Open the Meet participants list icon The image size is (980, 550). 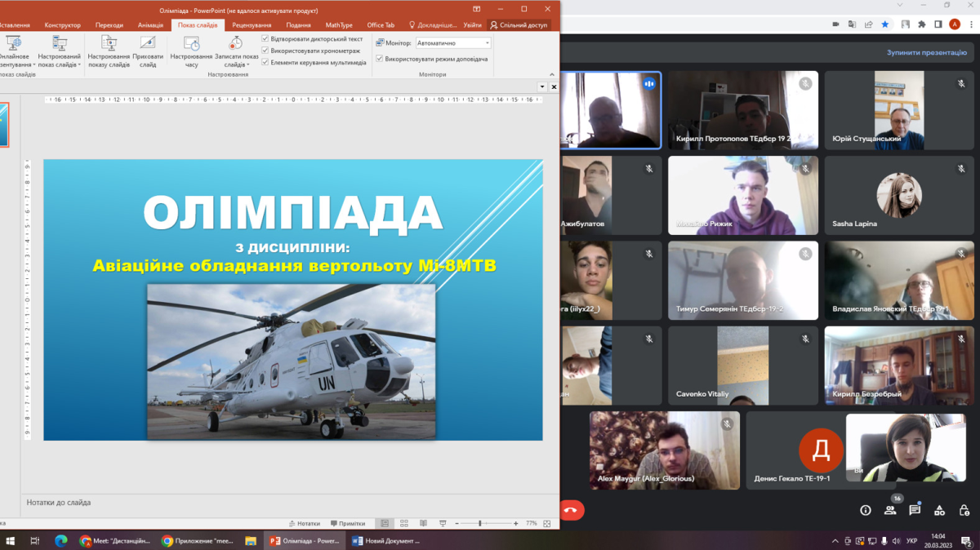(x=889, y=510)
